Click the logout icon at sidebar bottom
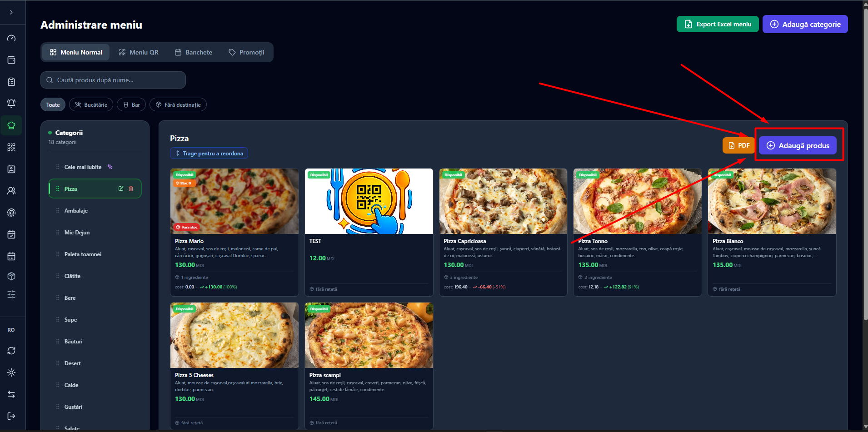This screenshot has height=432, width=868. tap(11, 416)
